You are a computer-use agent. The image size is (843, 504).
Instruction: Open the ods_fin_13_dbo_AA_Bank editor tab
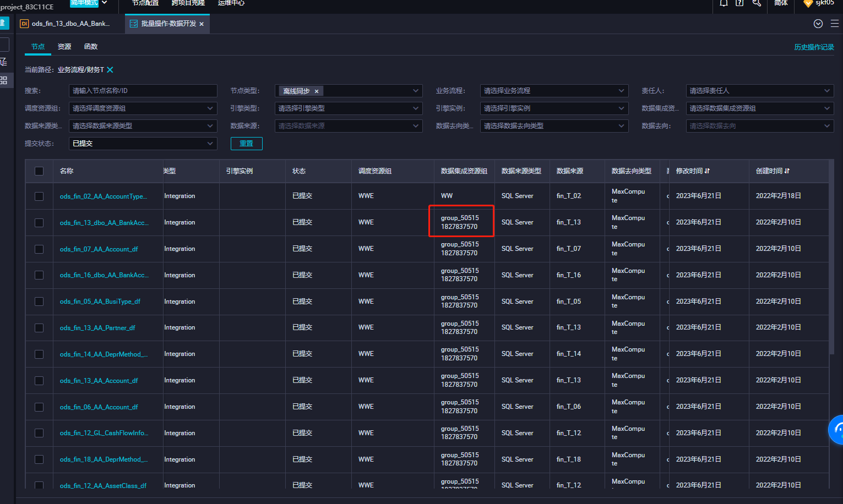(66, 24)
